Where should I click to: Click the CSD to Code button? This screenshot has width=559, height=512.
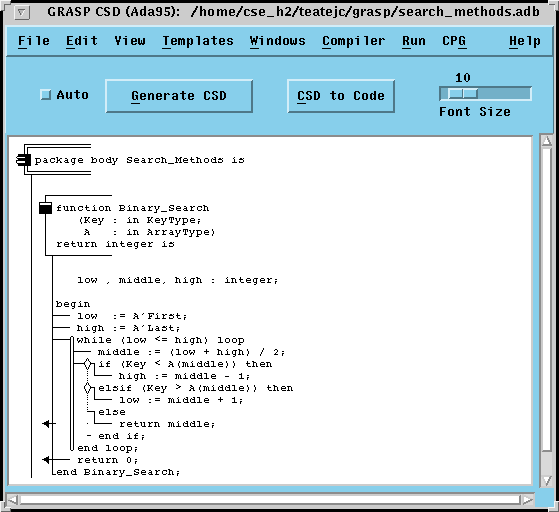341,96
